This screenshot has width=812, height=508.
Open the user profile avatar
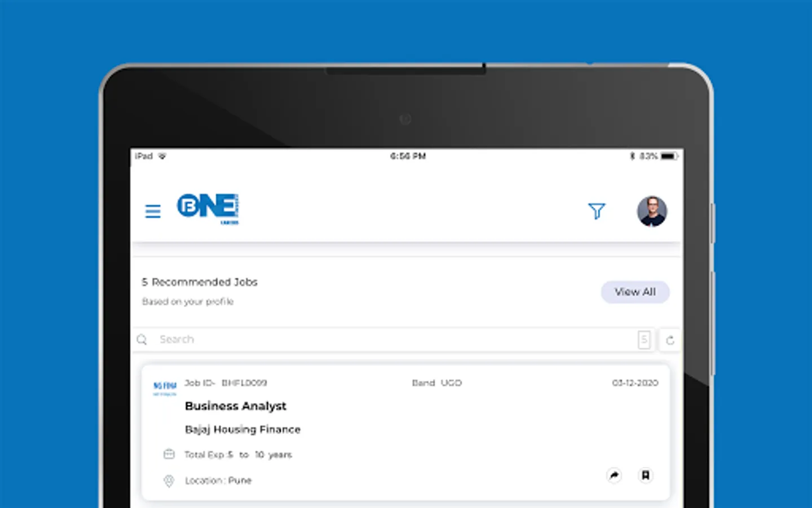[x=652, y=211]
